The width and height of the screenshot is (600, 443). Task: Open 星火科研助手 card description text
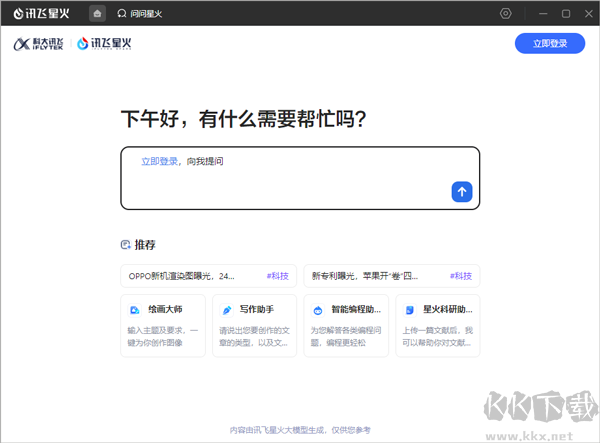point(438,336)
